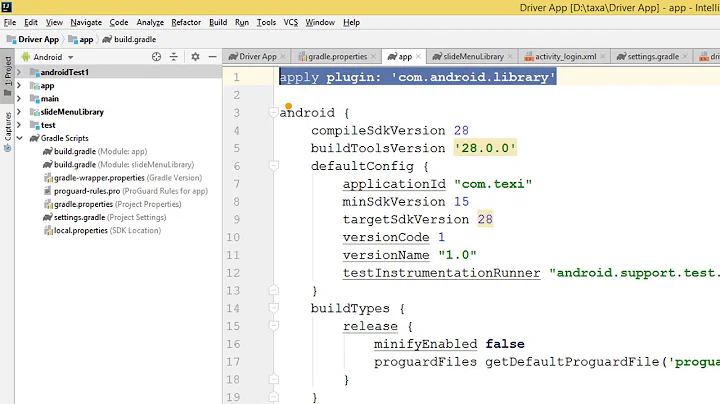The width and height of the screenshot is (720, 404).
Task: Collapse the Gradle Scripts node
Action: pyautogui.click(x=19, y=138)
